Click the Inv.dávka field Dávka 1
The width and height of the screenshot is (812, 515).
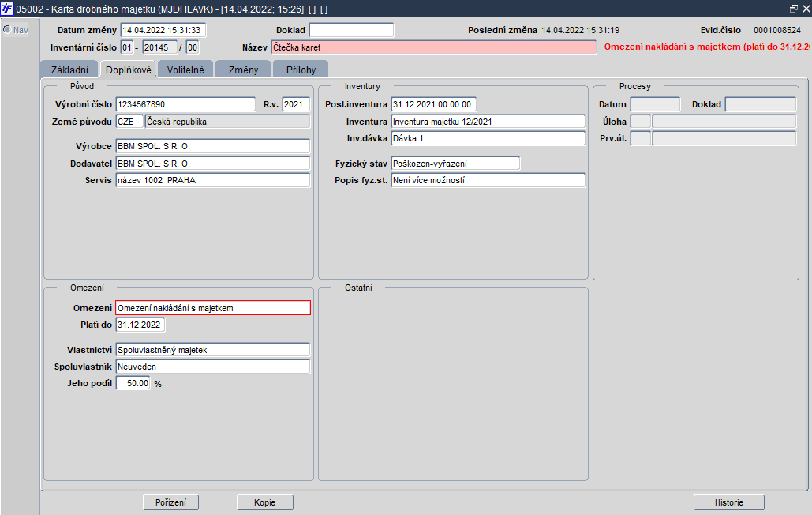pos(488,138)
